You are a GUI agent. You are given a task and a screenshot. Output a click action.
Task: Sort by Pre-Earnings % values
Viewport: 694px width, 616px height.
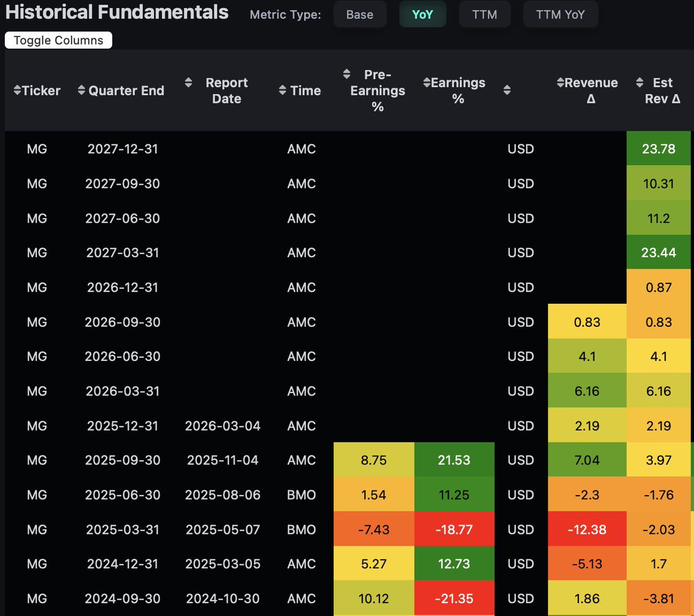click(346, 74)
